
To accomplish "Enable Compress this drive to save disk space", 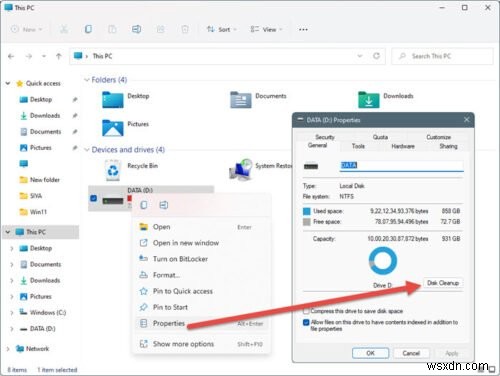I will pos(306,311).
